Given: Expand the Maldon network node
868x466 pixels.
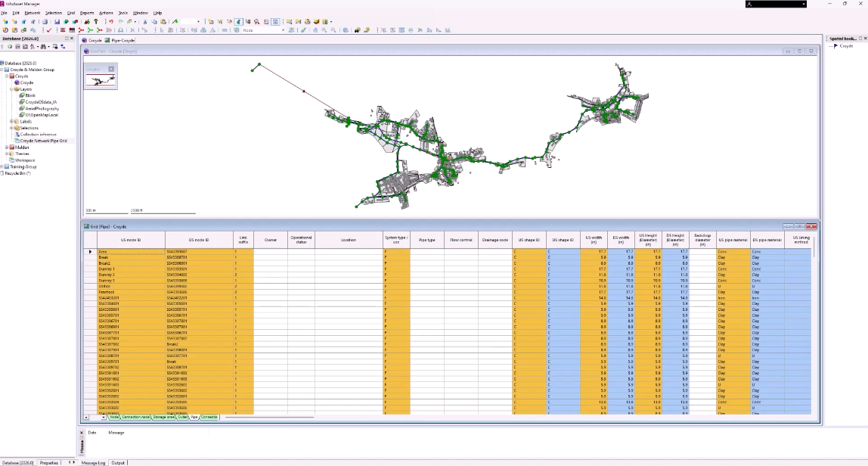Looking at the screenshot, I should [x=8, y=148].
